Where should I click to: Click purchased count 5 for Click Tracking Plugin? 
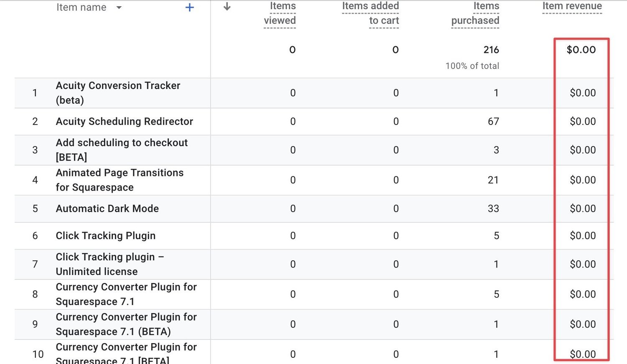tap(496, 236)
